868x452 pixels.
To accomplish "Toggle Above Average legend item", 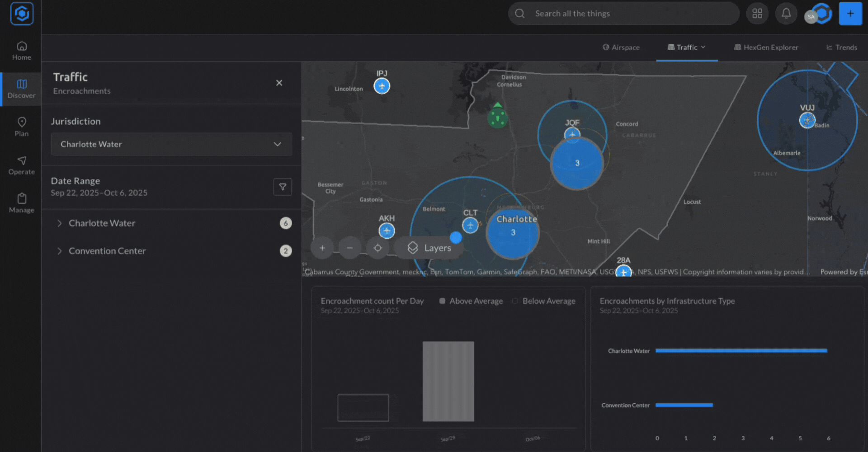I will 471,301.
